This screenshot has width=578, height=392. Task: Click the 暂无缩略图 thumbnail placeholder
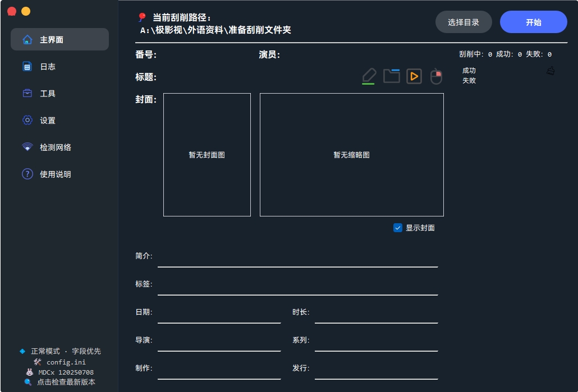click(352, 155)
